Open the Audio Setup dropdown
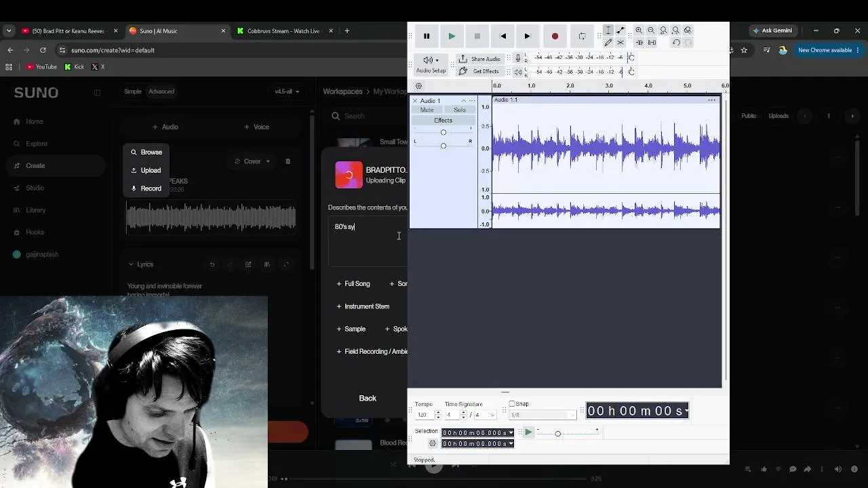 click(x=431, y=64)
